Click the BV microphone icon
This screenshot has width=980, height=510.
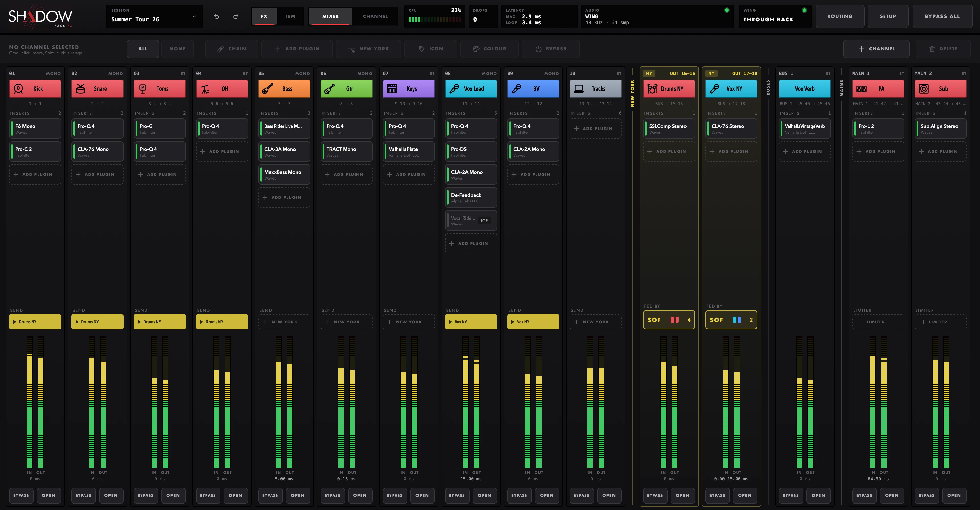517,89
